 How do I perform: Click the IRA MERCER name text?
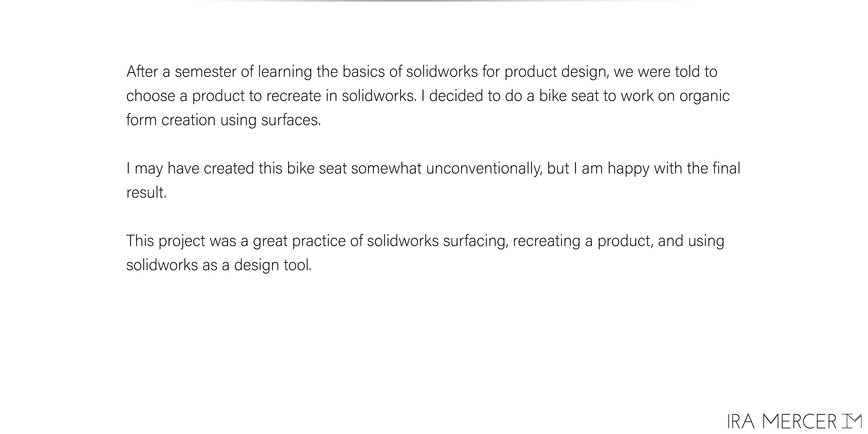(x=782, y=422)
